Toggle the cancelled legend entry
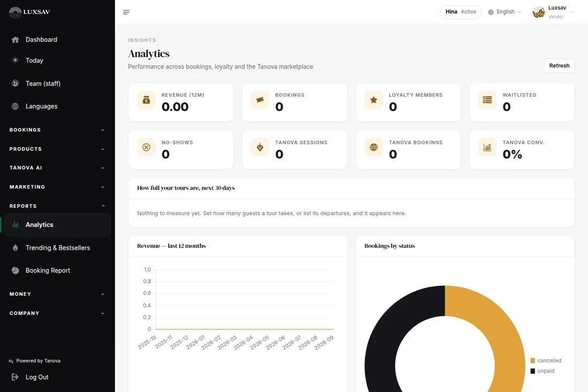 point(546,360)
